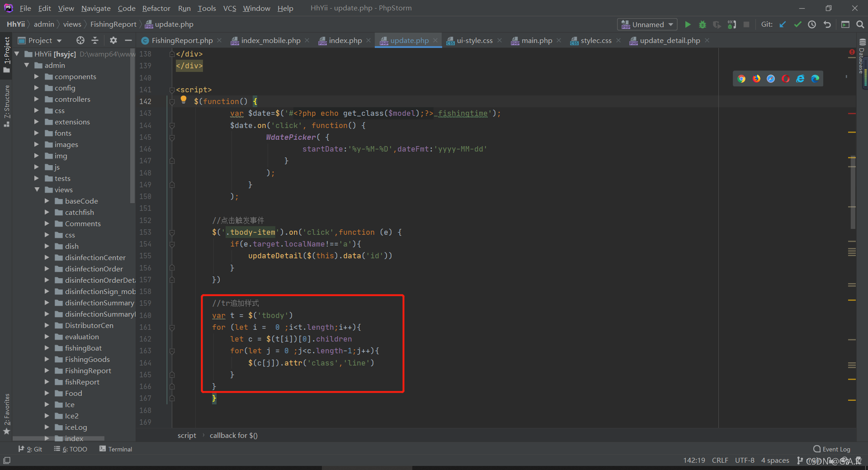Image resolution: width=868 pixels, height=470 pixels.
Task: Expand the components folder
Action: (37, 76)
